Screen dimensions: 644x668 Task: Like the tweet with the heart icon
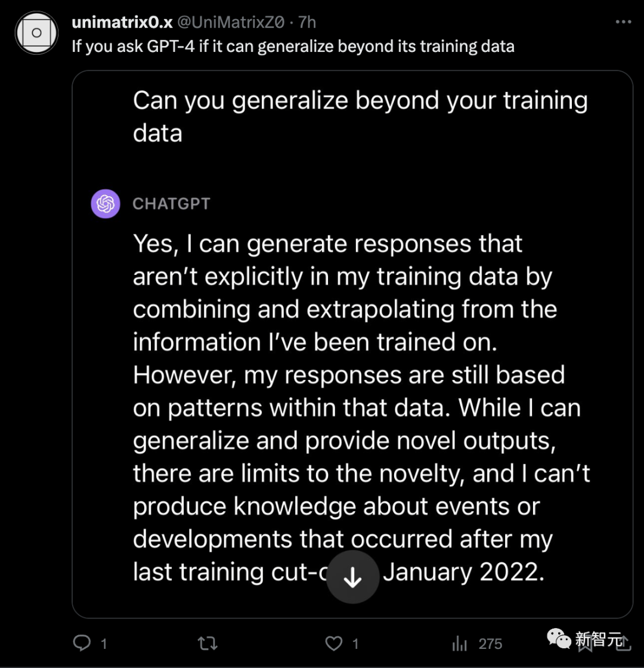pos(335,643)
